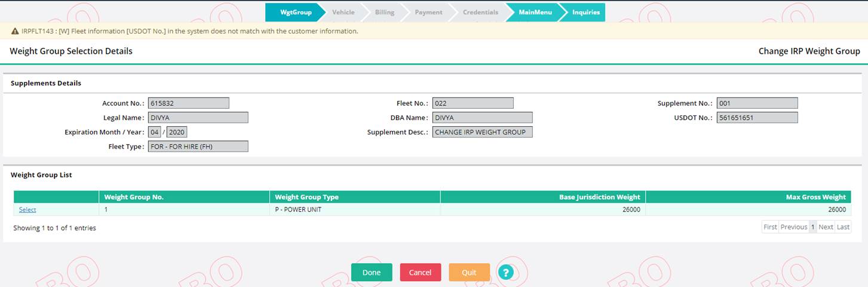This screenshot has height=287, width=868.
Task: Click the First pagination button
Action: pos(770,227)
